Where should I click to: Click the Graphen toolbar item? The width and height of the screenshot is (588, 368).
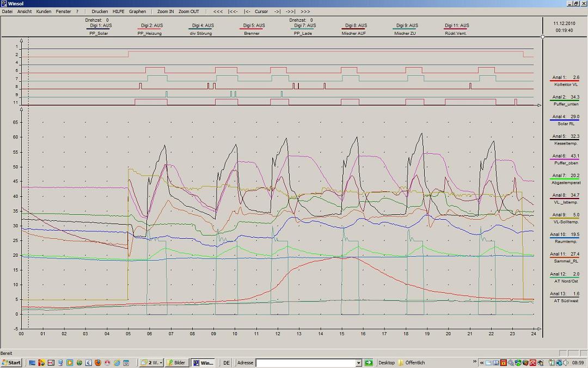138,11
